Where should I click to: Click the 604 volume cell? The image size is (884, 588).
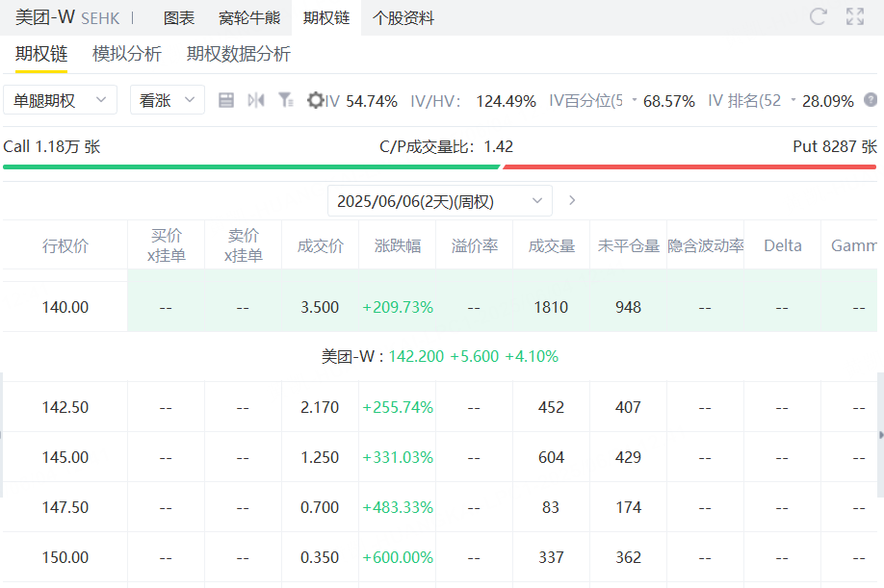pyautogui.click(x=551, y=457)
